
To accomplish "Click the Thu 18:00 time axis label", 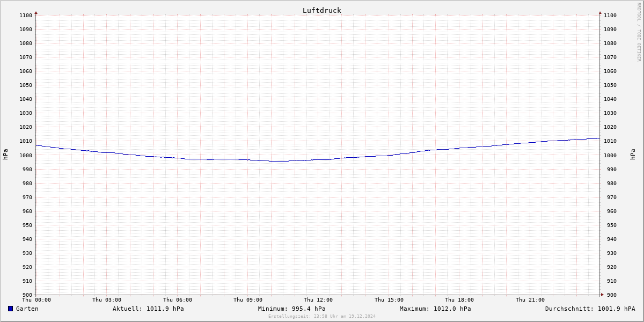I will (x=459, y=300).
